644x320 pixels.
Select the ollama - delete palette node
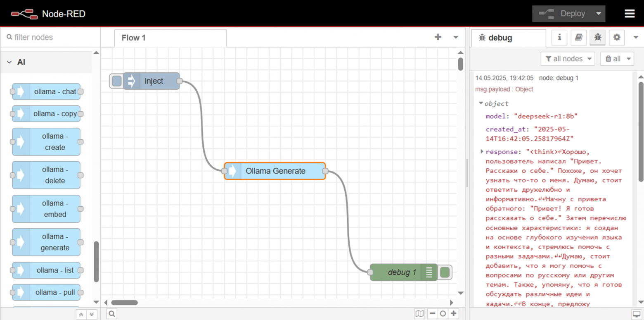point(46,175)
